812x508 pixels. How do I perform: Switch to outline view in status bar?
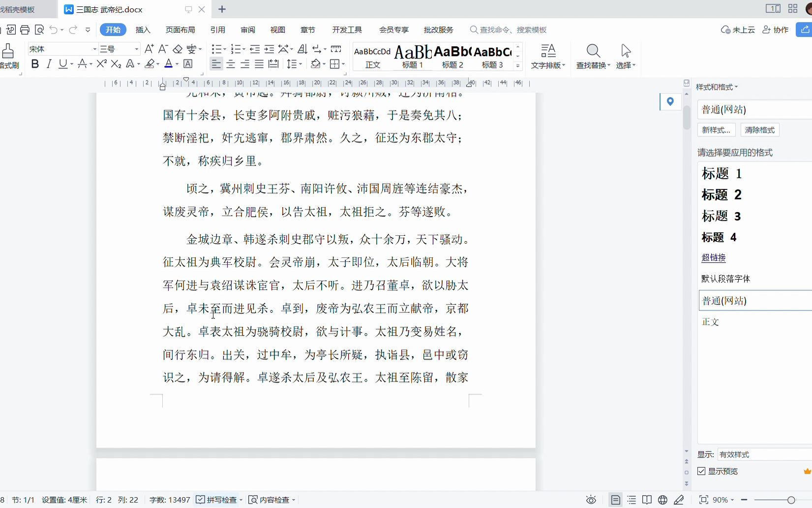(x=632, y=500)
